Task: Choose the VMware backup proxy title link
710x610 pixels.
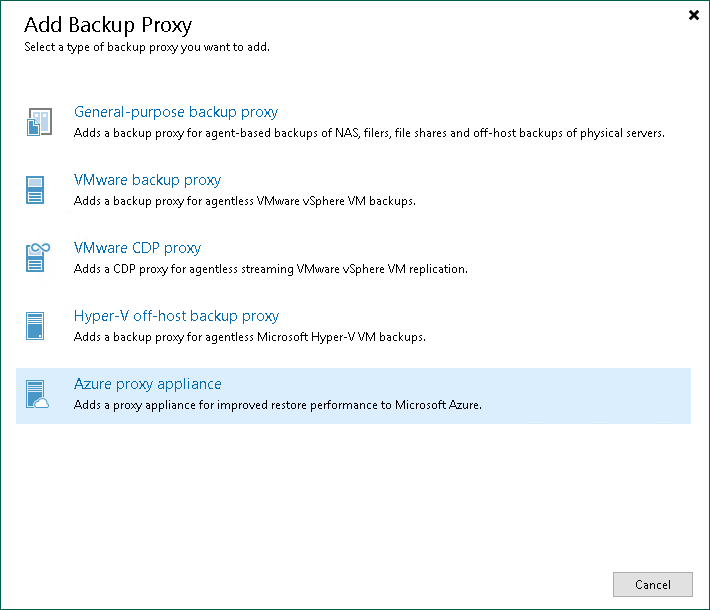Action: [147, 180]
